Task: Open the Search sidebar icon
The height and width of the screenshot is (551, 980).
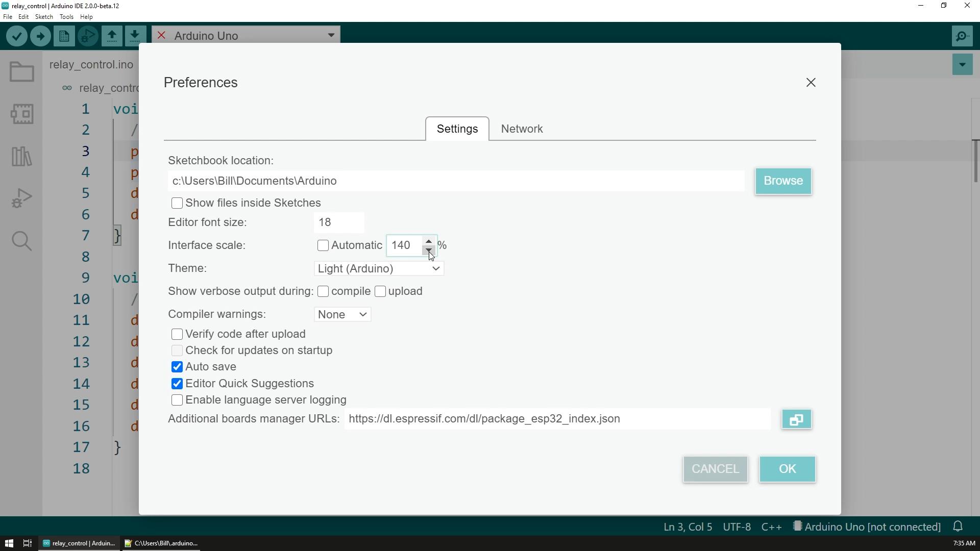Action: tap(21, 241)
